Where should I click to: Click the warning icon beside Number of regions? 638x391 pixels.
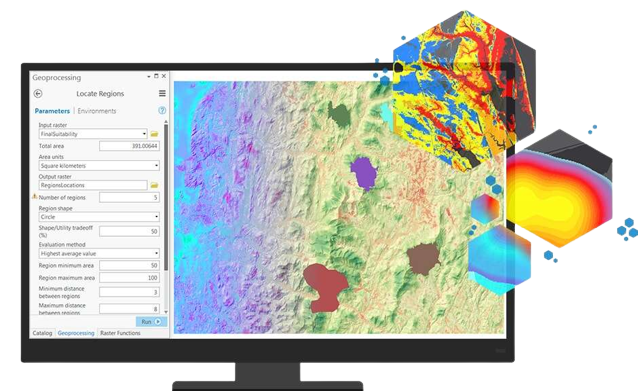pyautogui.click(x=35, y=197)
